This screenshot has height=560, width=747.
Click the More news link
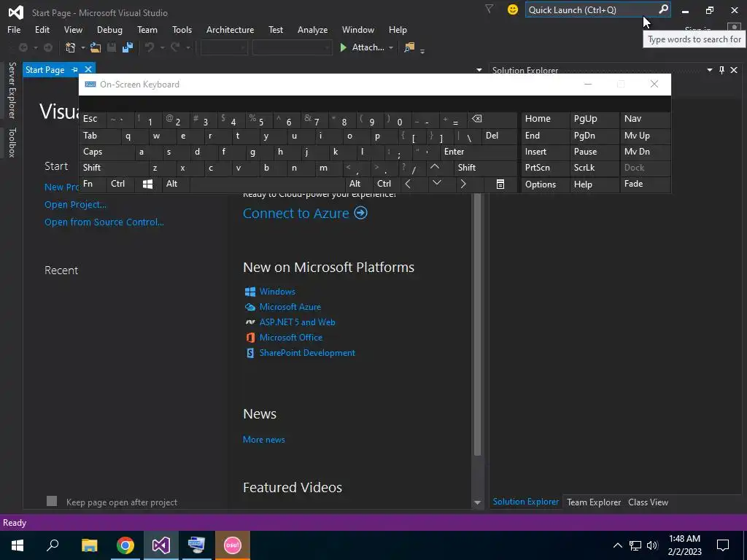[x=264, y=440]
